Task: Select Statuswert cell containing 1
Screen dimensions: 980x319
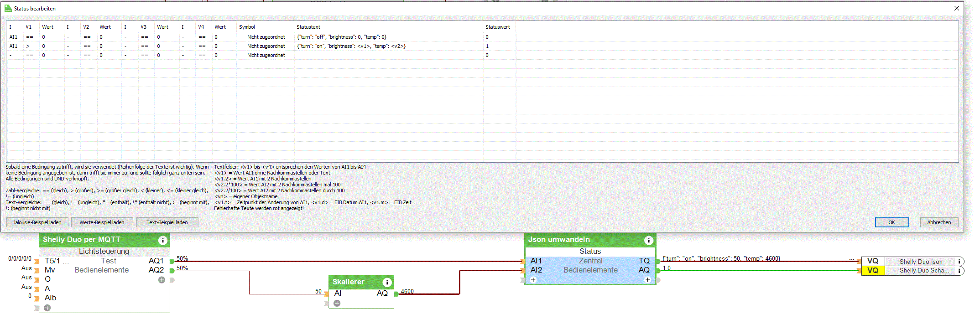Action: click(x=499, y=46)
